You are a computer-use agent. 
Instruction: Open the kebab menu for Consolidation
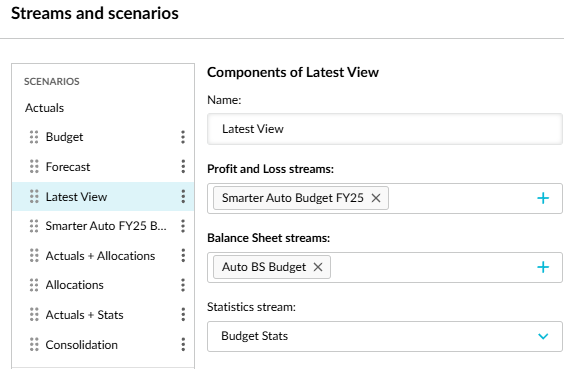183,345
